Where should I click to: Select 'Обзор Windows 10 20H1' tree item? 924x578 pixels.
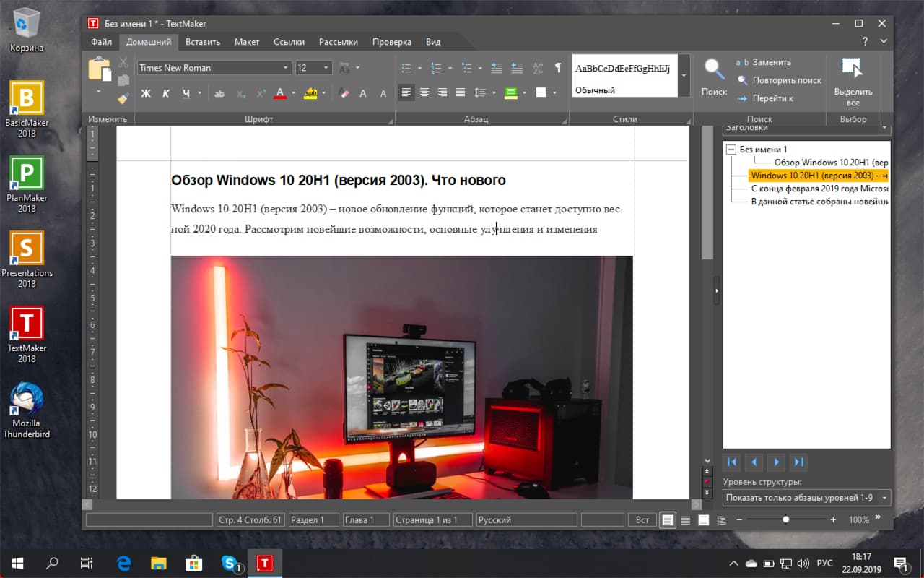831,163
